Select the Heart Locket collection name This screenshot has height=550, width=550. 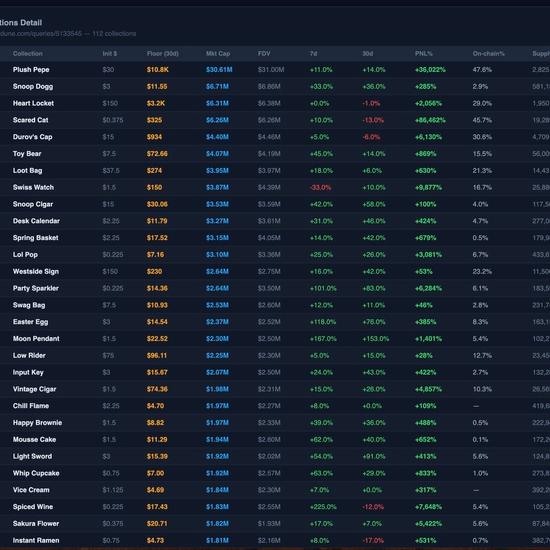(33, 103)
